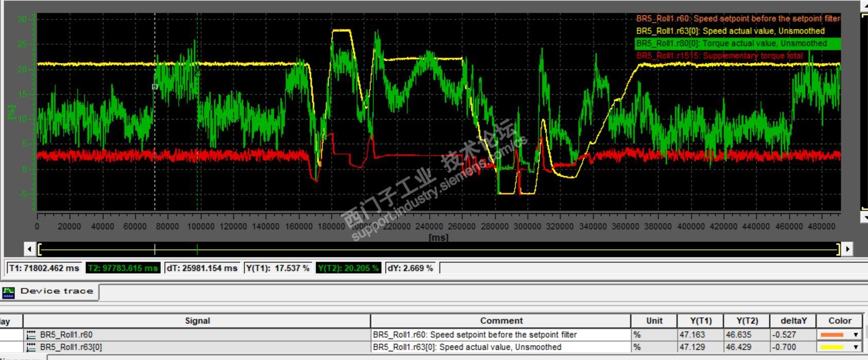This screenshot has height=360, width=868.
Task: Click the Unit column header
Action: (654, 321)
